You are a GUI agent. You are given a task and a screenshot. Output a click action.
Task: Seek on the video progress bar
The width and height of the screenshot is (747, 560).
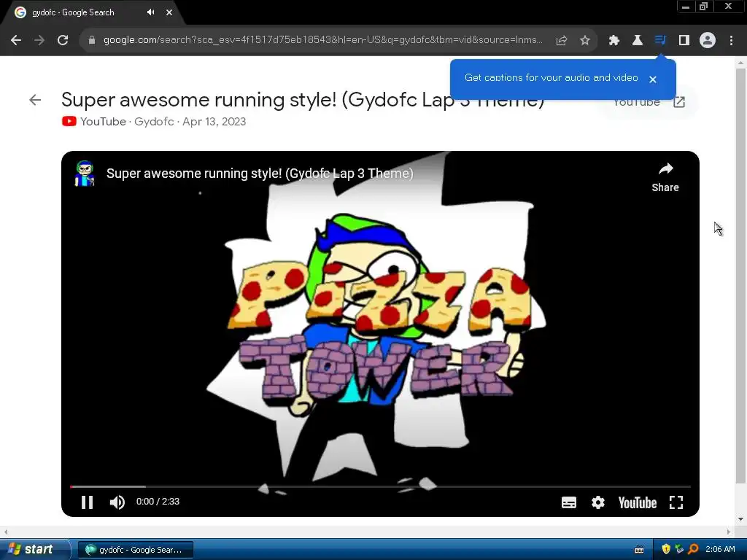pyautogui.click(x=380, y=486)
